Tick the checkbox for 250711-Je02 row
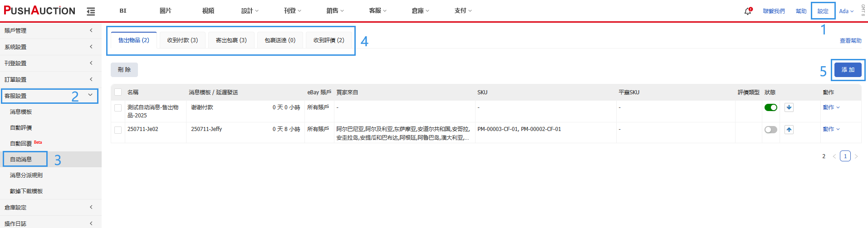This screenshot has height=228, width=868. pyautogui.click(x=118, y=130)
